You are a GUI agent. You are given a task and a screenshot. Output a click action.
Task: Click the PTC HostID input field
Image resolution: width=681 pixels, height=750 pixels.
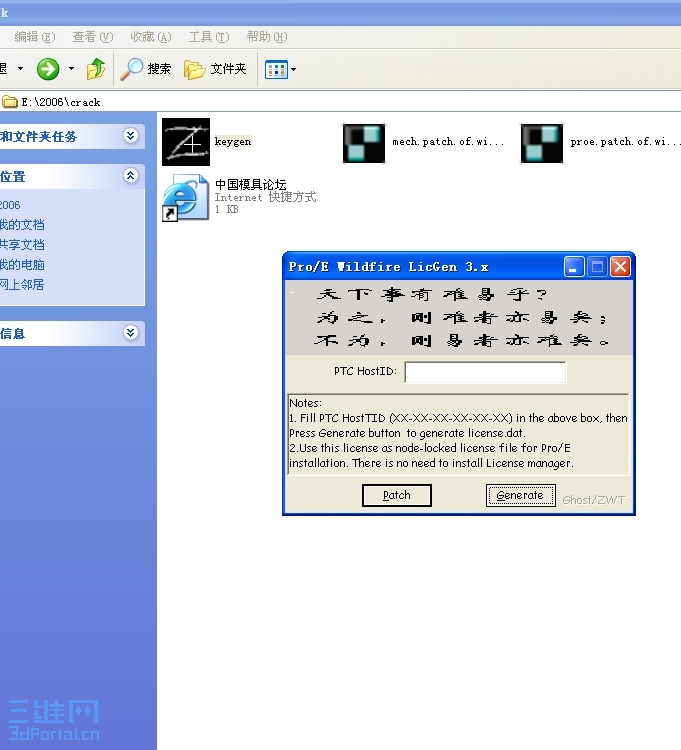tap(485, 372)
